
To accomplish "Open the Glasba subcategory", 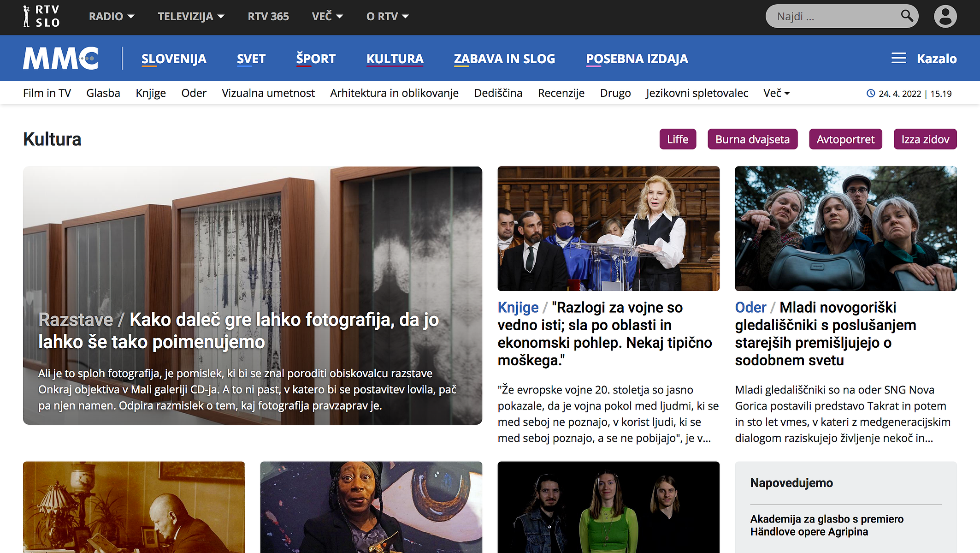I will click(x=103, y=93).
